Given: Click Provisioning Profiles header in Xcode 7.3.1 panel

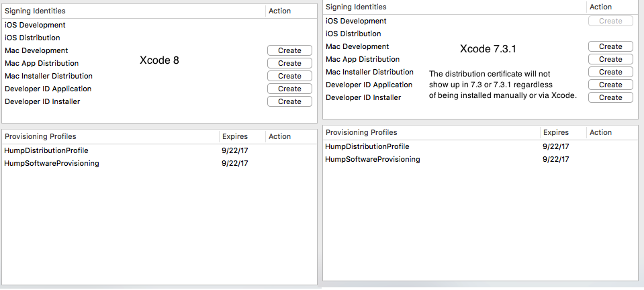Looking at the screenshot, I should [361, 132].
